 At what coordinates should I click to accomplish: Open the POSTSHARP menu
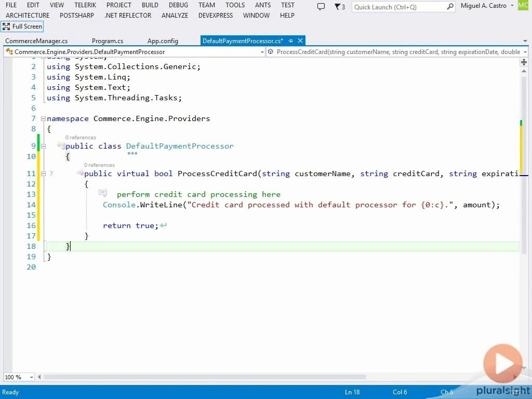click(77, 16)
